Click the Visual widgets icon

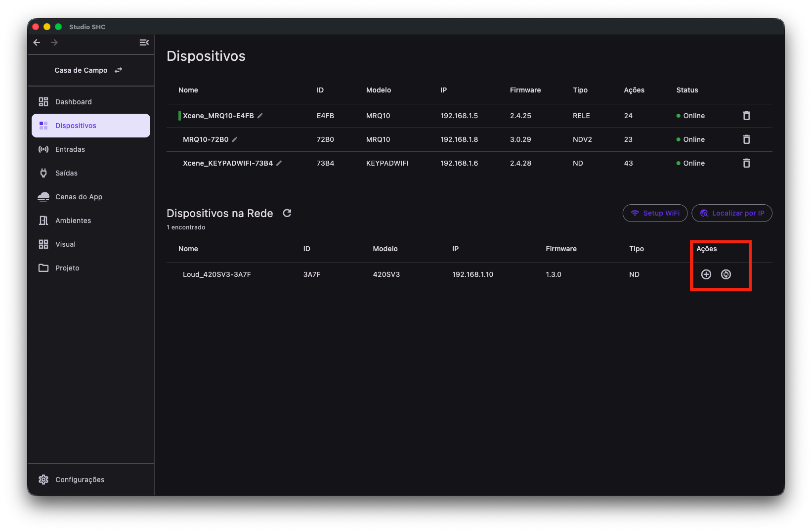pyautogui.click(x=43, y=244)
